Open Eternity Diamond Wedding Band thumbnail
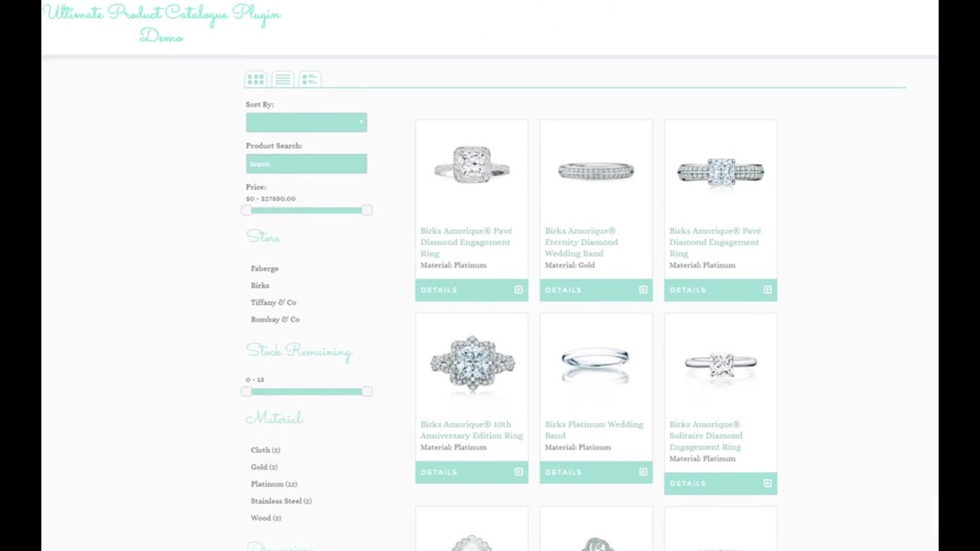 (x=596, y=171)
